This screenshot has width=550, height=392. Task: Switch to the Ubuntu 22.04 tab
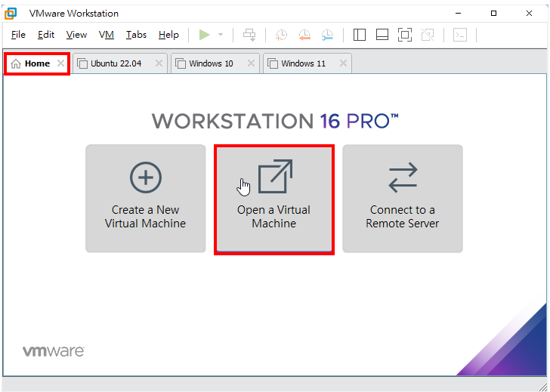click(x=120, y=63)
